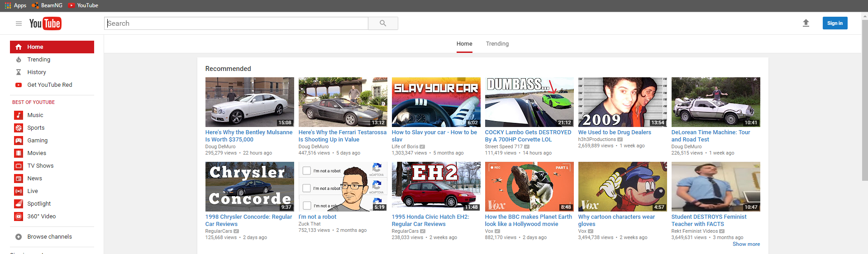This screenshot has height=254, width=868.
Task: Click the Gaming controller icon
Action: [19, 141]
